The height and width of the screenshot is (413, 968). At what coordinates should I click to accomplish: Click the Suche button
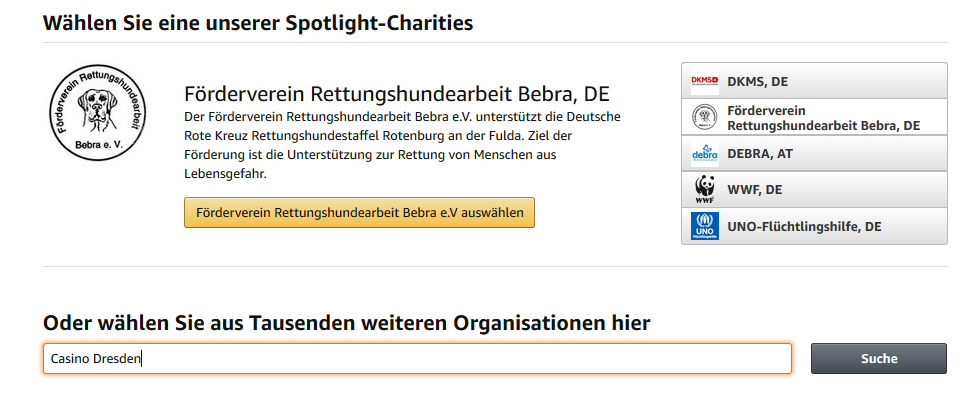[878, 359]
